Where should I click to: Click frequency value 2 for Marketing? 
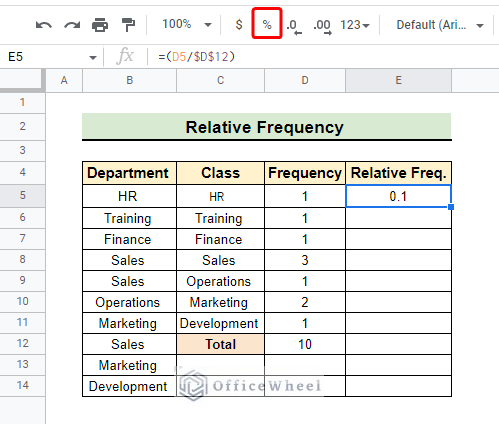(305, 302)
